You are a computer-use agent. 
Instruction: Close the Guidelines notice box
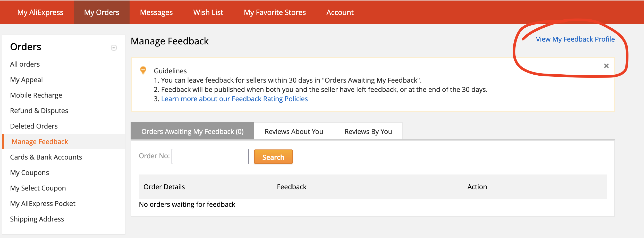pos(606,66)
